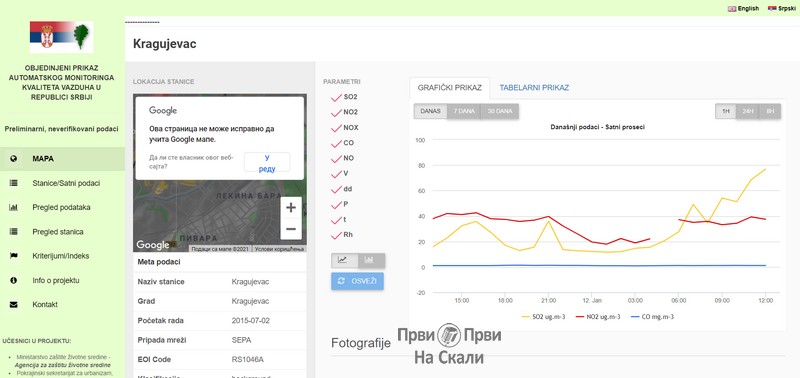Screen dimensions: 800x378
Task: Click the globe icon beside MAPA
Action: [x=13, y=159]
